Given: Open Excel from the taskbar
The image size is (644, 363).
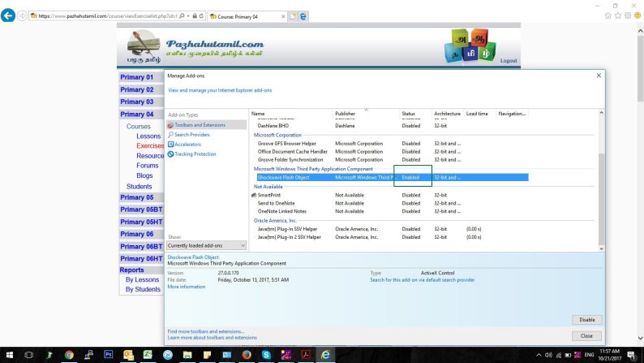Looking at the screenshot, I should click(148, 354).
